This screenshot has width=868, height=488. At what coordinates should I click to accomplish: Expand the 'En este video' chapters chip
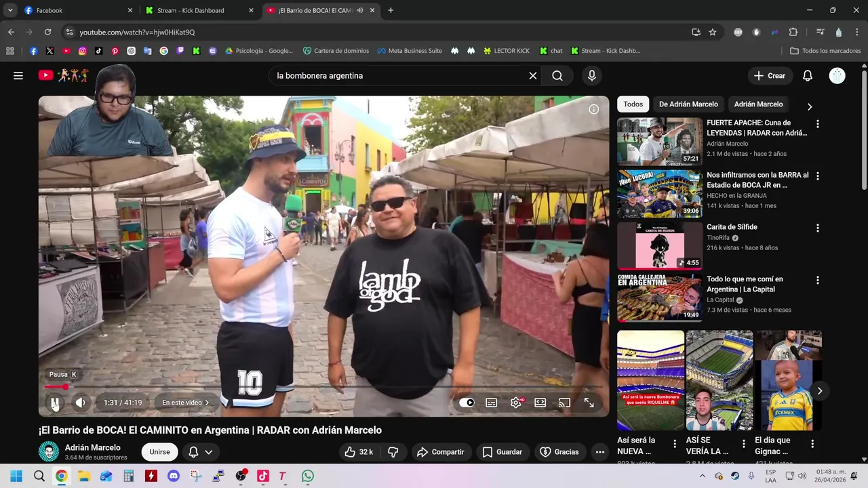point(186,403)
